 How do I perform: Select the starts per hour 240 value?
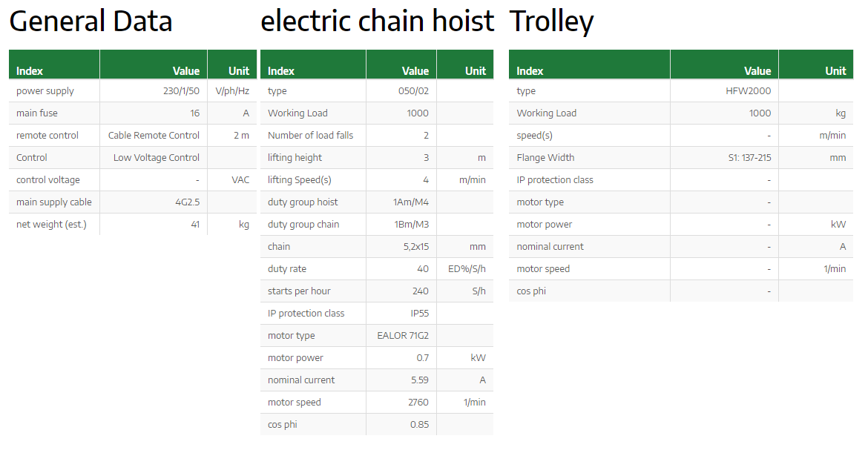click(420, 291)
